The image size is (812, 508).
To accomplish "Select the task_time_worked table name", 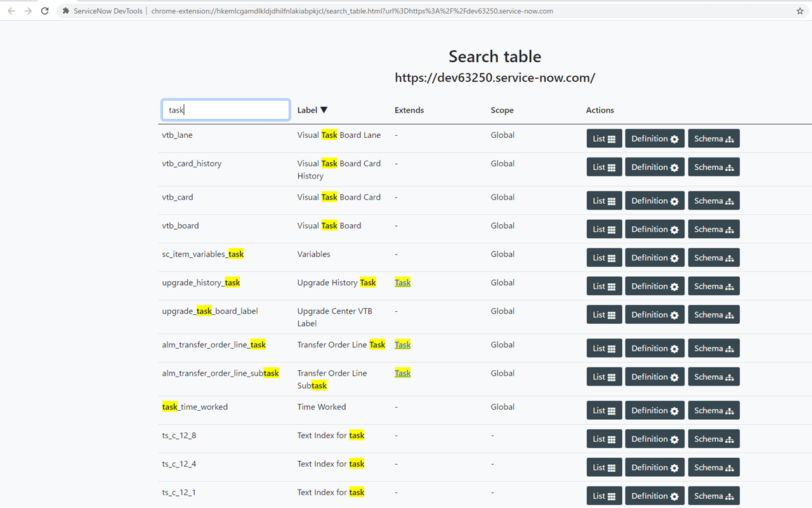I will tap(195, 407).
